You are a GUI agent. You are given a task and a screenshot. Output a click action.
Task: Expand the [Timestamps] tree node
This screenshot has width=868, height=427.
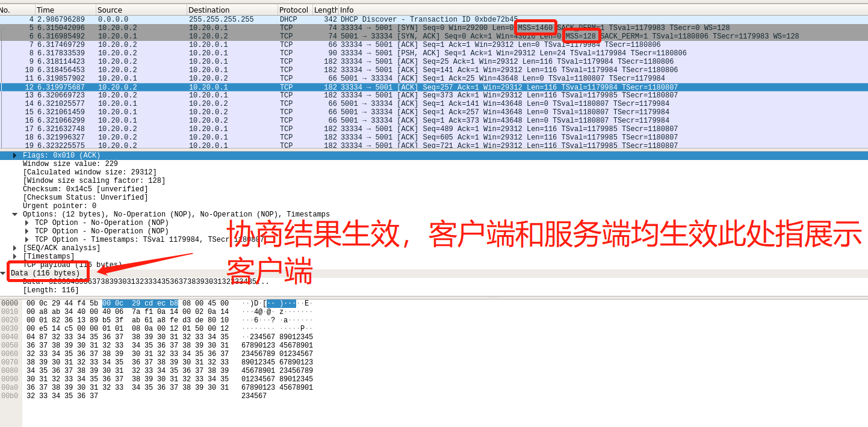15,256
